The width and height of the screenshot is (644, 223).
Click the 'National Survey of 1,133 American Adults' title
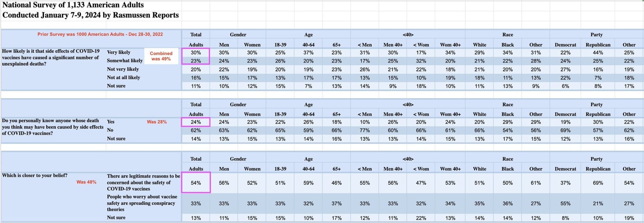73,5
